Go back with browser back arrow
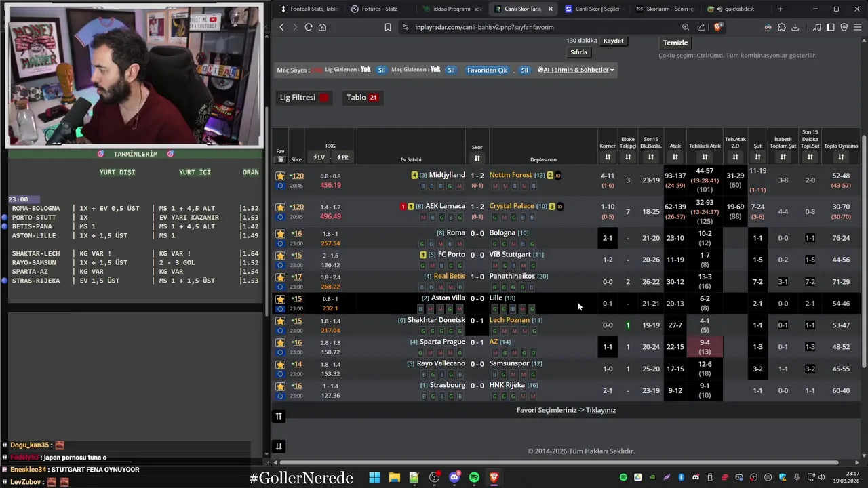 pyautogui.click(x=282, y=27)
